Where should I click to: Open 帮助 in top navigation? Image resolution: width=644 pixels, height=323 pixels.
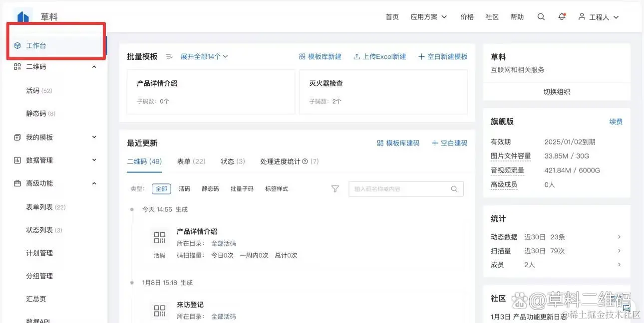517,17
